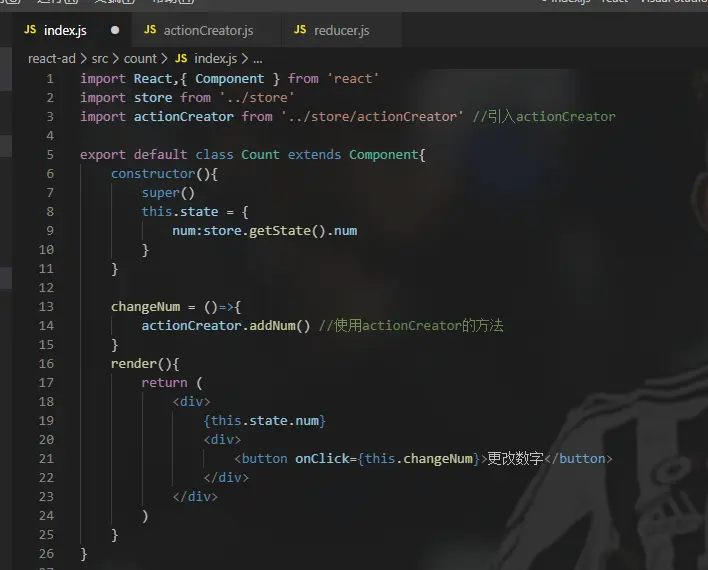Click {this.state.num} expression
The image size is (708, 570).
point(264,420)
